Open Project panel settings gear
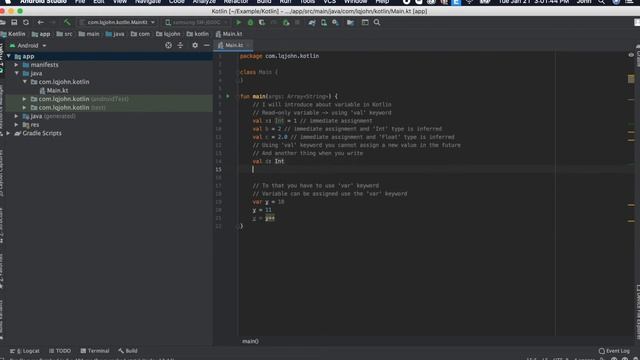Viewport: 640px width, 360px height. [x=195, y=45]
